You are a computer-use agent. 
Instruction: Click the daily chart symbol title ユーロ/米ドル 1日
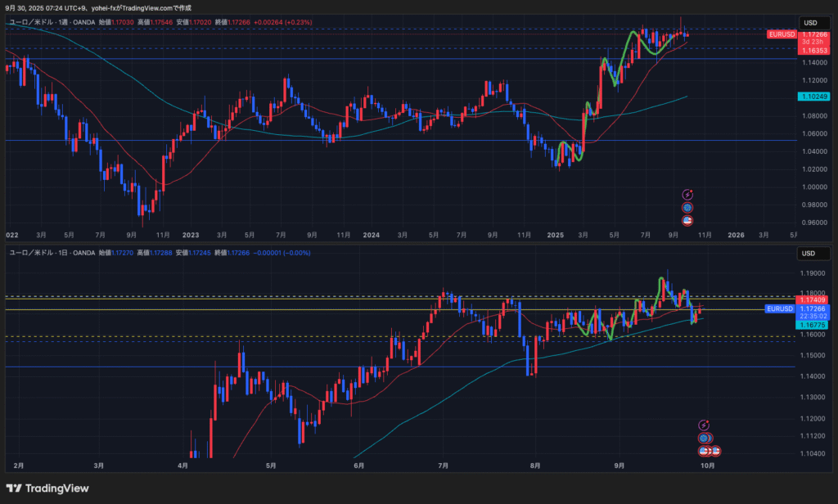pos(51,253)
